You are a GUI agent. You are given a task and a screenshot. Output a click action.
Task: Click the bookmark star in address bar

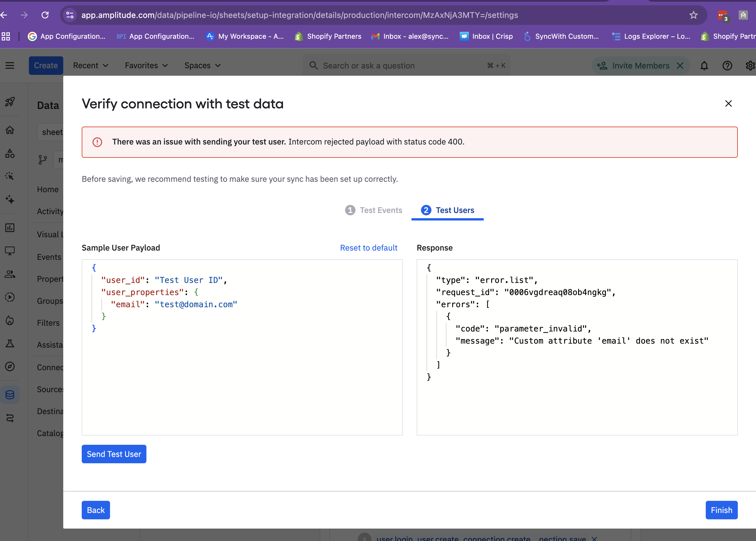[693, 15]
